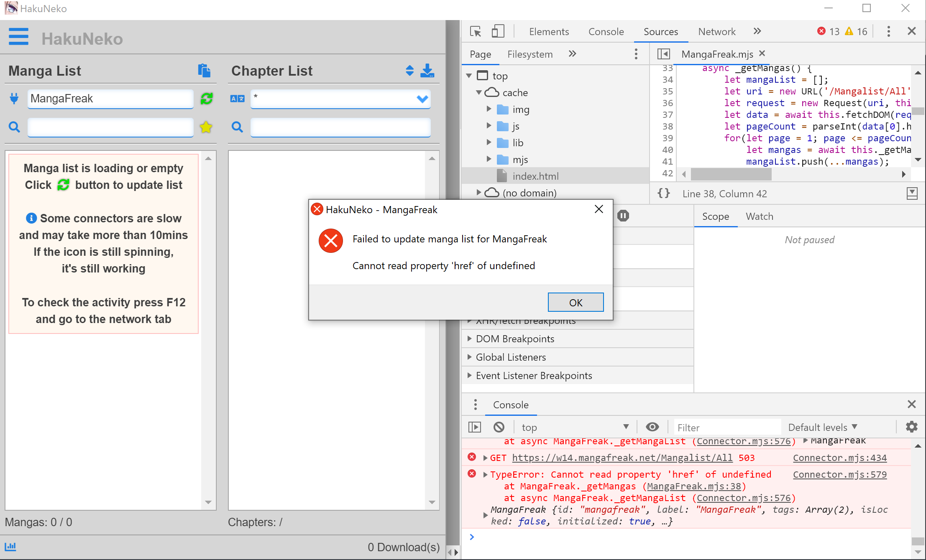Image resolution: width=926 pixels, height=560 pixels.
Task: Toggle pause on exceptions in Sources panel
Action: pos(624,216)
